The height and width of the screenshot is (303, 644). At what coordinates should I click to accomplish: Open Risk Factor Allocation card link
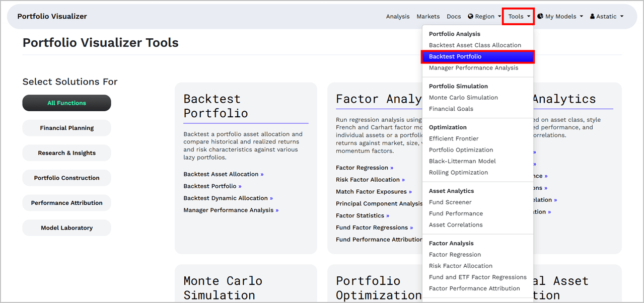tap(370, 180)
